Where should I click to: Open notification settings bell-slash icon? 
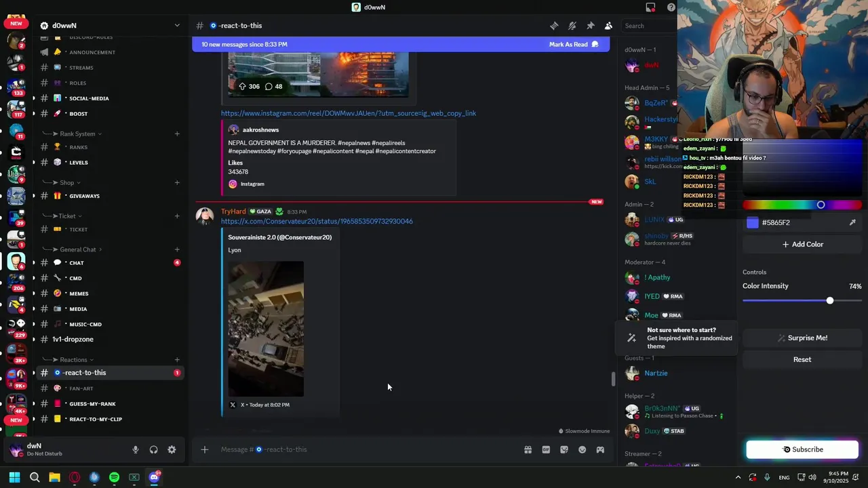point(572,26)
